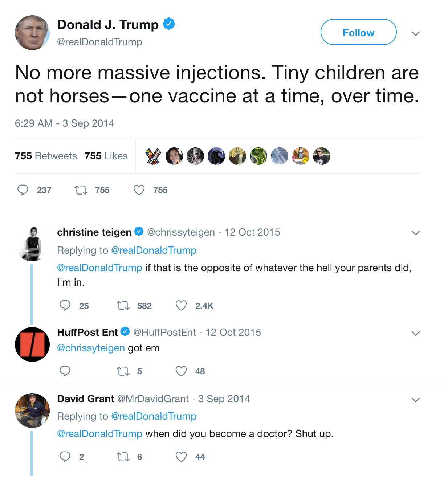Open HuffPost Ent profile picture

(32, 344)
